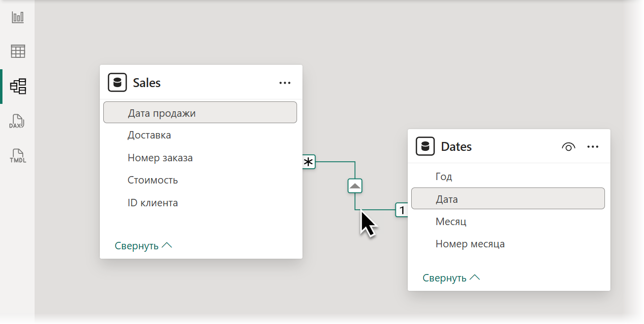
Task: Collapse the Sales table fields
Action: click(x=143, y=246)
